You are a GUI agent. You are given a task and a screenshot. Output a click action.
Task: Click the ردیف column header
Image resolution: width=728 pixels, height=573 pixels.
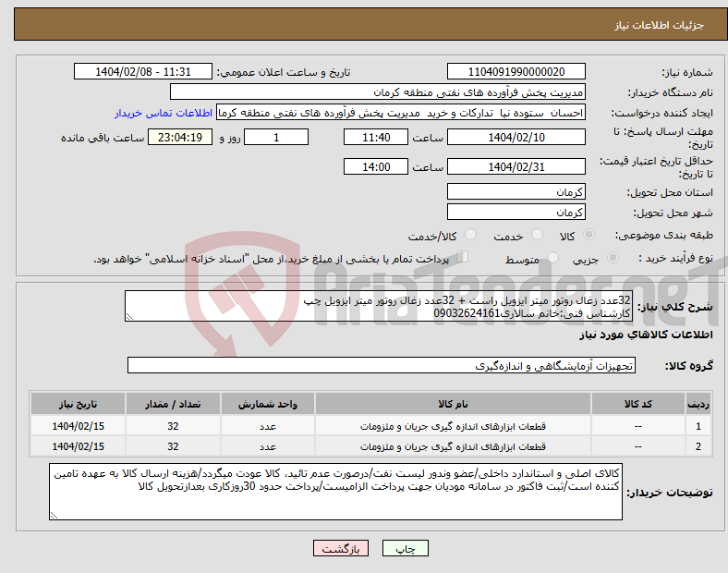click(698, 404)
